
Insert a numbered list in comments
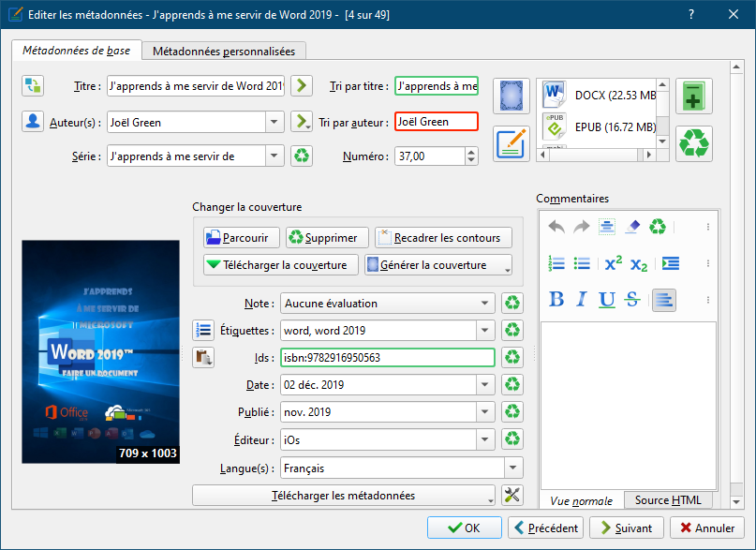tap(556, 263)
